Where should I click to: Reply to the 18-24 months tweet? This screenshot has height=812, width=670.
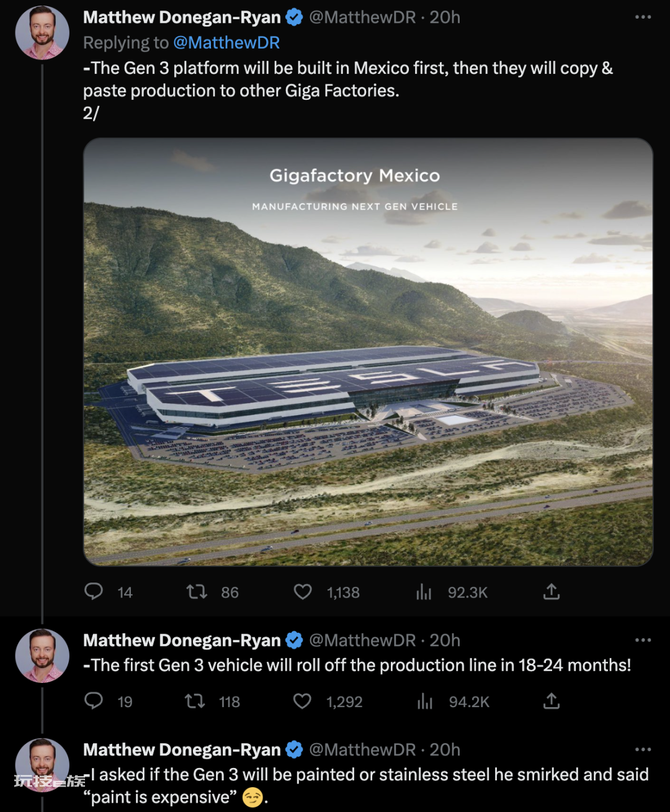point(94,701)
